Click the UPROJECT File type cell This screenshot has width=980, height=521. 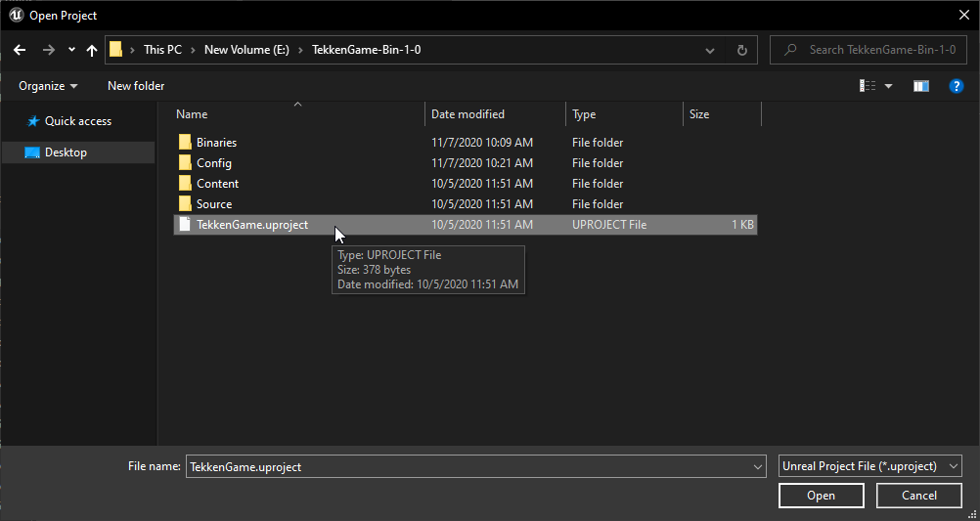pyautogui.click(x=608, y=224)
